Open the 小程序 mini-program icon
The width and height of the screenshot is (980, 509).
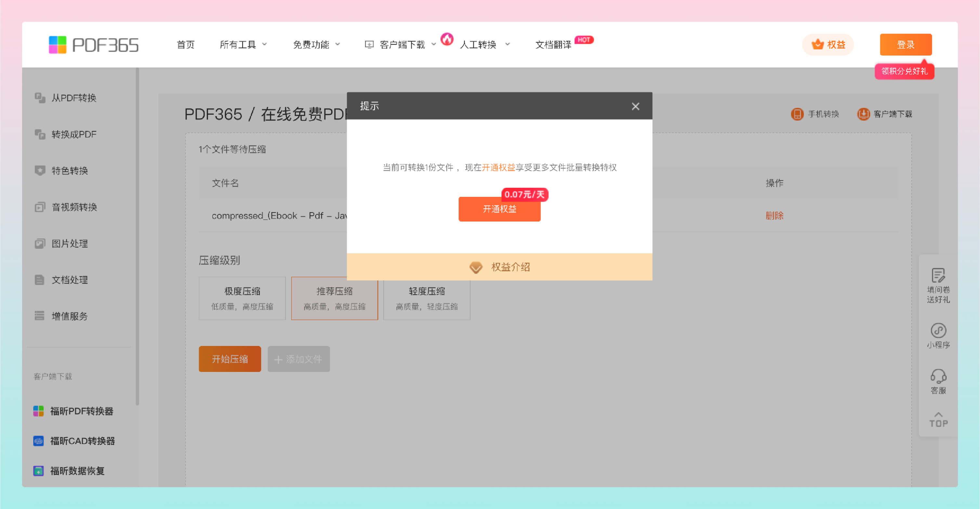(938, 330)
